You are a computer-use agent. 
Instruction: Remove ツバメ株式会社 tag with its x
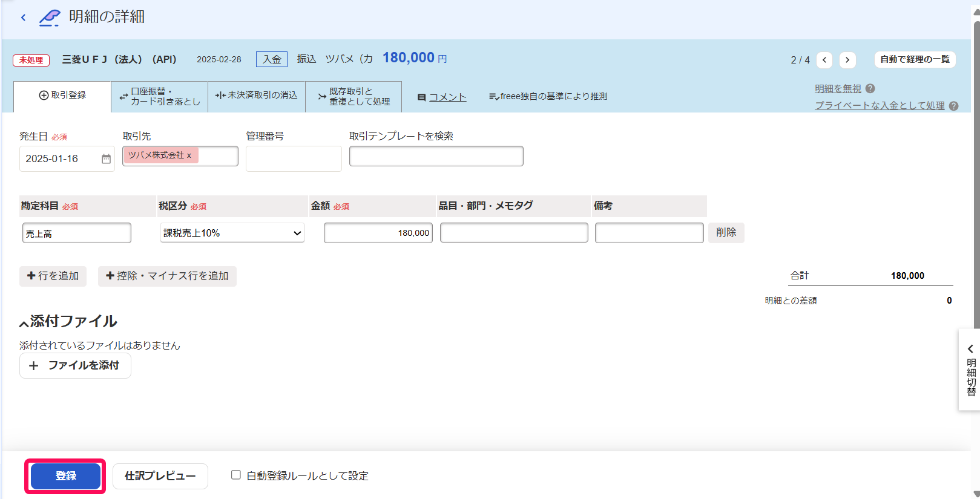click(x=189, y=155)
